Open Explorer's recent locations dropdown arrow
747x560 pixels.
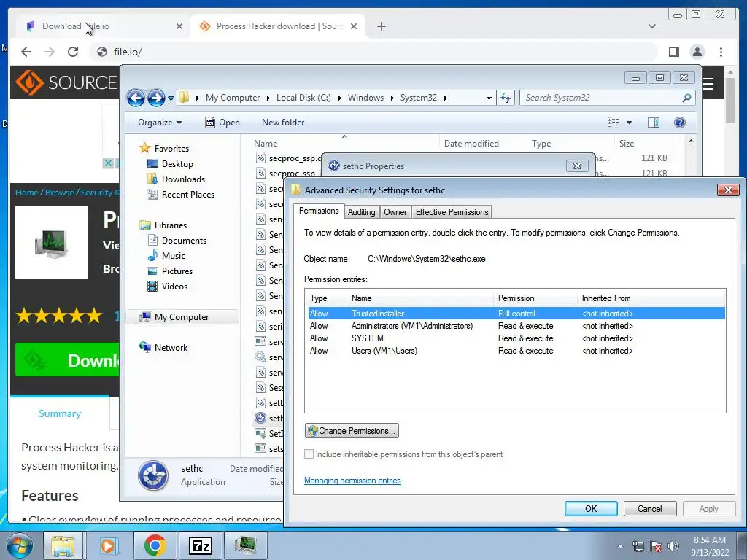[x=171, y=98]
